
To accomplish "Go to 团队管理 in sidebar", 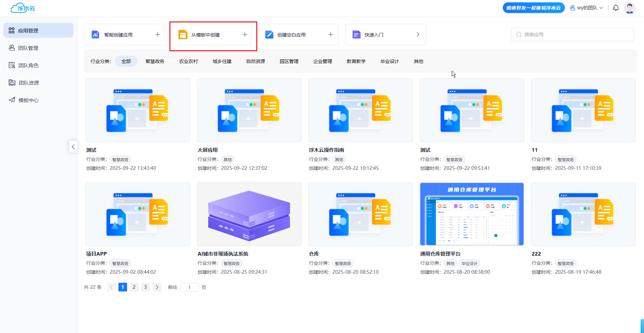I will (28, 48).
